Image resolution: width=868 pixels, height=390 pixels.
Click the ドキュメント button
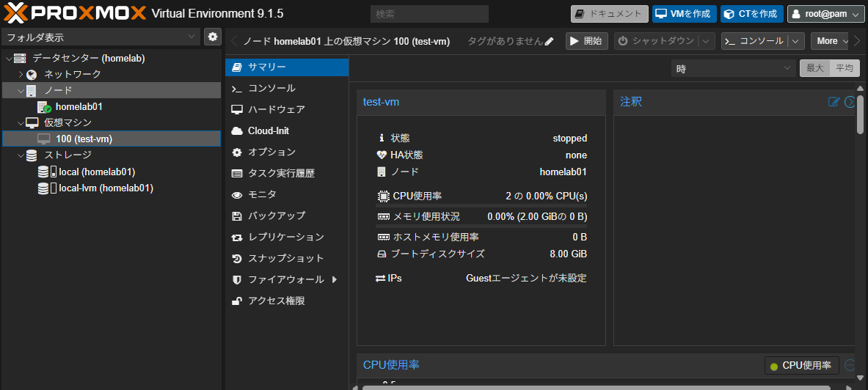610,14
